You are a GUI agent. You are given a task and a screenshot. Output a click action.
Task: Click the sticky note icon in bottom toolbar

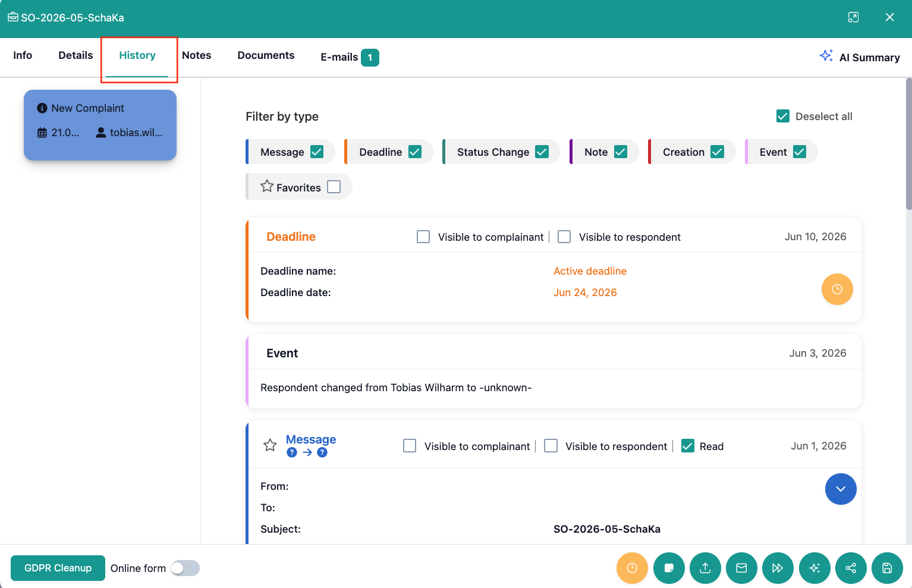(x=669, y=568)
